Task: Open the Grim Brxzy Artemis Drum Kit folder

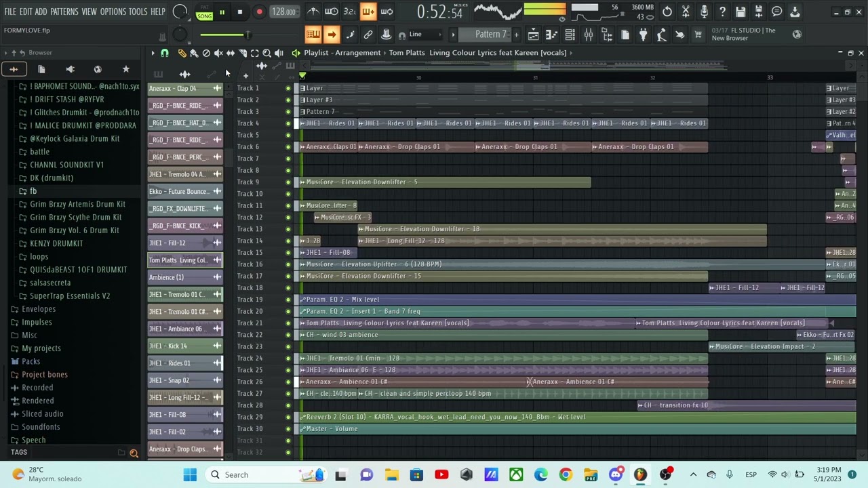Action: (x=77, y=204)
